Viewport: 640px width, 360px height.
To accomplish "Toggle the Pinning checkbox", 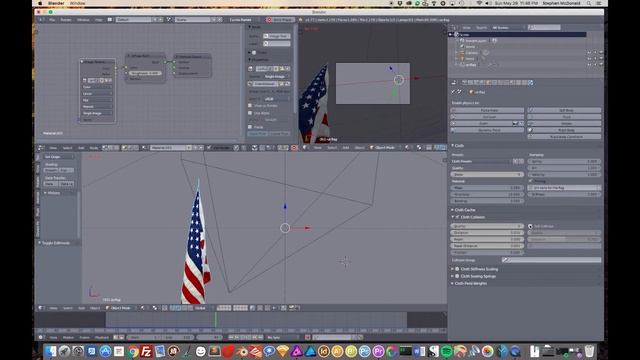I will (x=531, y=181).
